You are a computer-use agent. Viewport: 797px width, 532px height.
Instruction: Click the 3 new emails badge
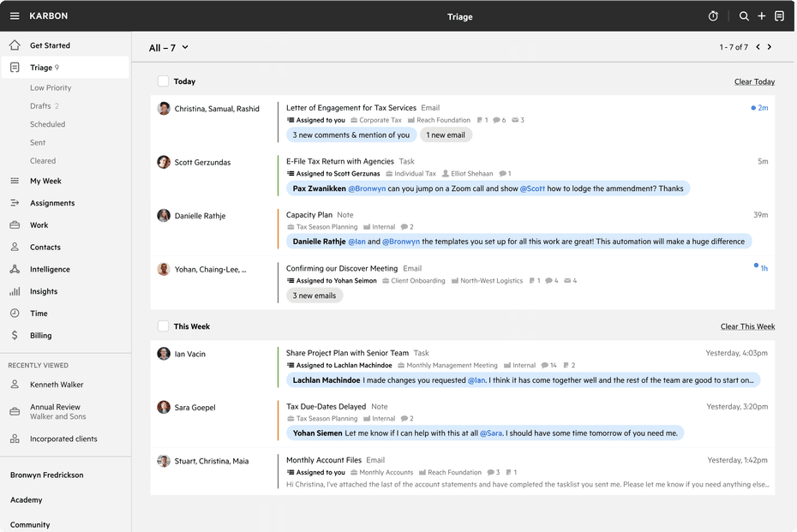[315, 296]
